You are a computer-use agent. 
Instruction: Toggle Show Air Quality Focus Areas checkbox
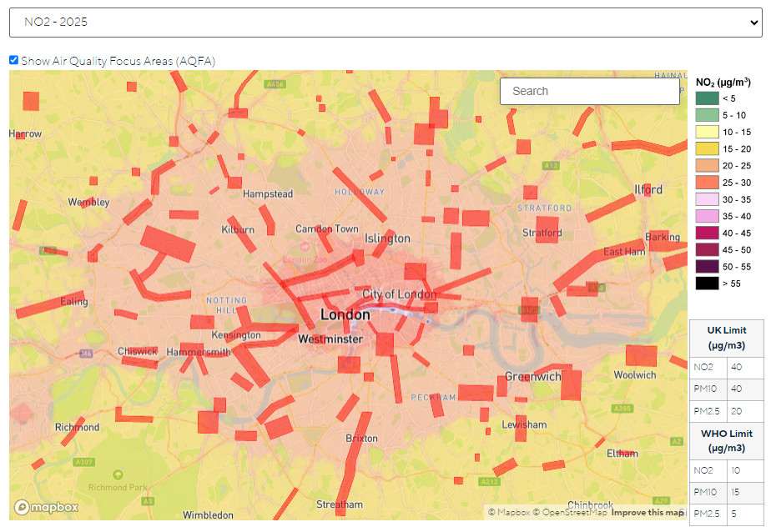(13, 60)
